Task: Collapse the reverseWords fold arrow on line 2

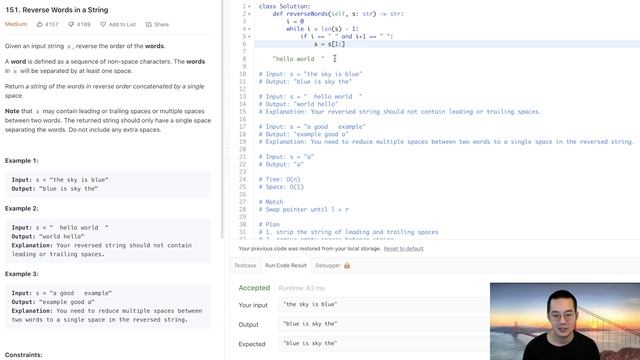Action: (249, 14)
